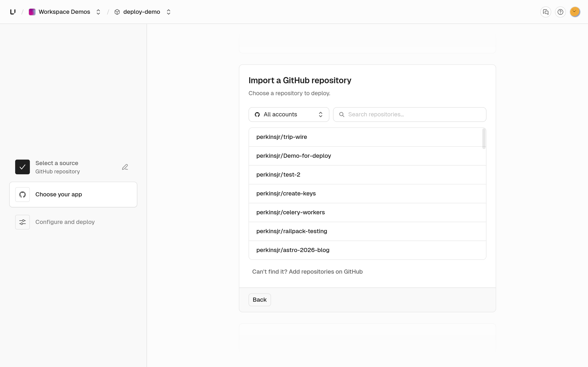Select the perkinsjr/test-2 repository
The image size is (588, 367).
(x=367, y=175)
